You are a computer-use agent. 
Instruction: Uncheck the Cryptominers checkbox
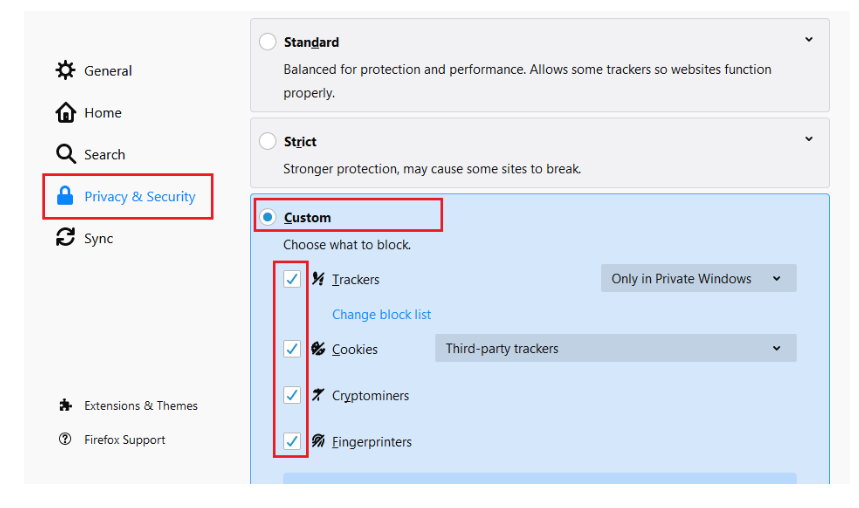pos(292,395)
